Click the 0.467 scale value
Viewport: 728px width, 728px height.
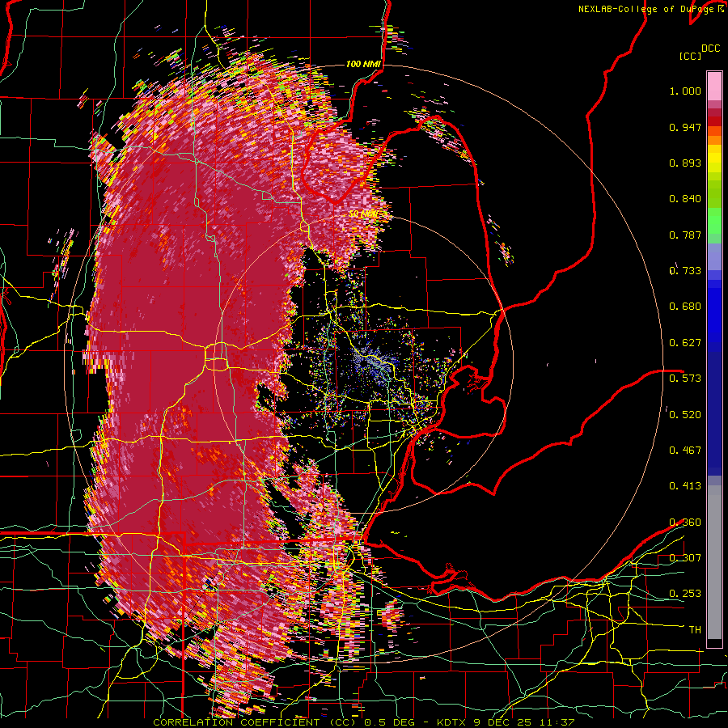point(685,450)
